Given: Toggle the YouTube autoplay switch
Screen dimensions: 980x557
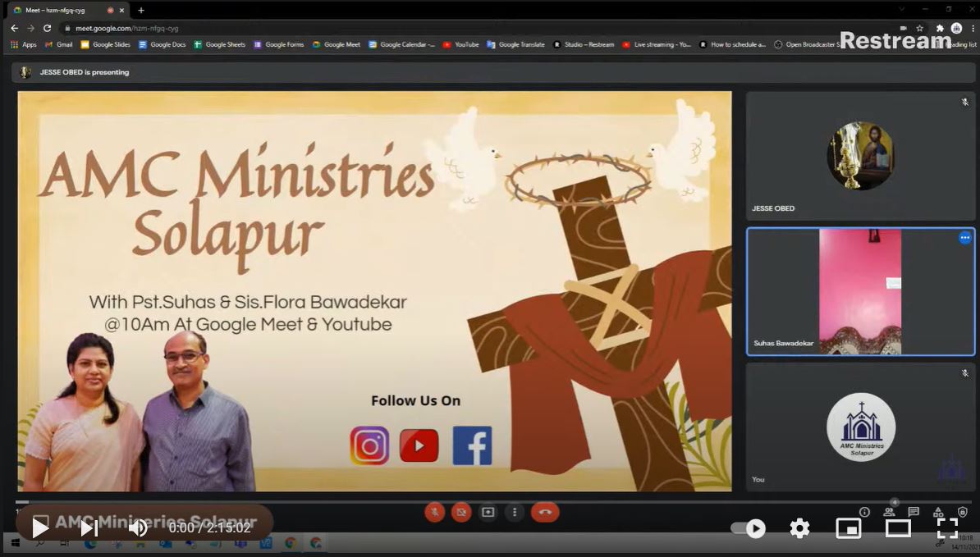Looking at the screenshot, I should tap(749, 528).
